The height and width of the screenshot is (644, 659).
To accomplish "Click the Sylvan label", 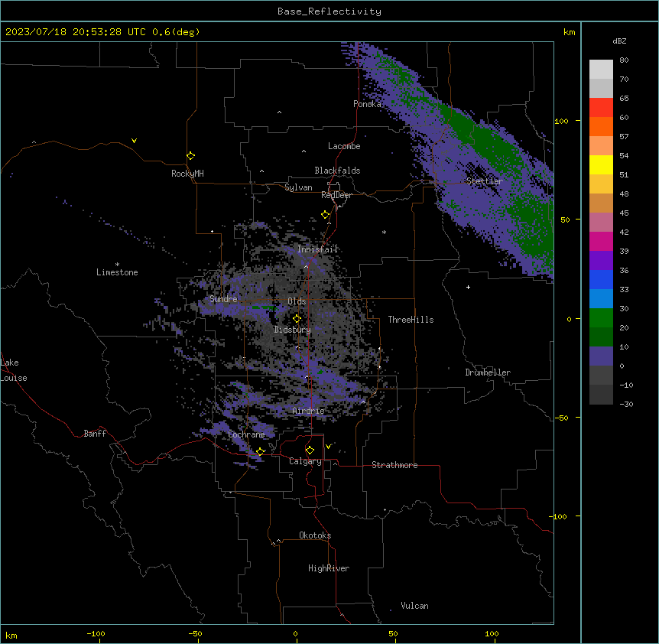I will pyautogui.click(x=298, y=187).
